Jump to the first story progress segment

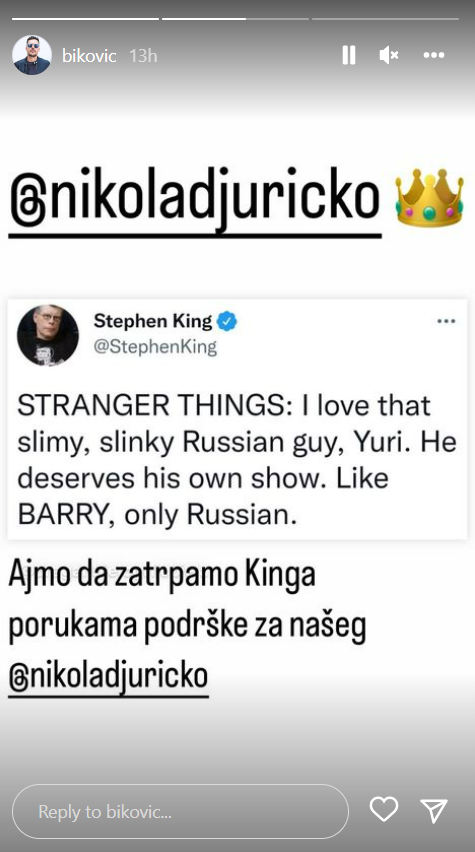(85, 18)
